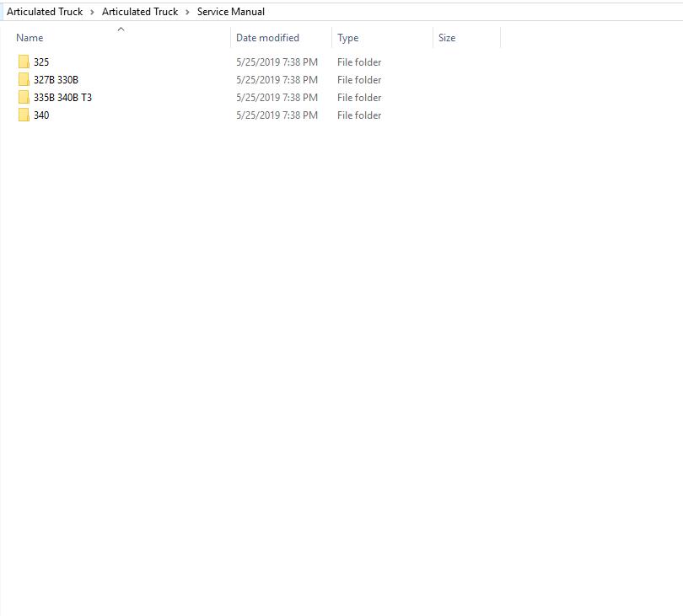Click the 327B 330B folder name
This screenshot has height=616, width=683.
point(56,80)
